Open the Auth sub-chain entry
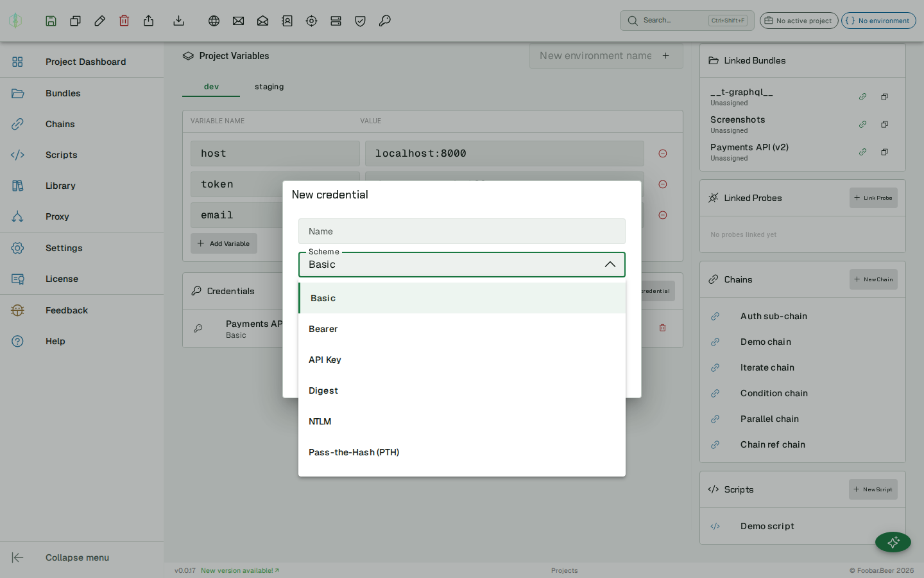This screenshot has height=578, width=924. click(802, 316)
